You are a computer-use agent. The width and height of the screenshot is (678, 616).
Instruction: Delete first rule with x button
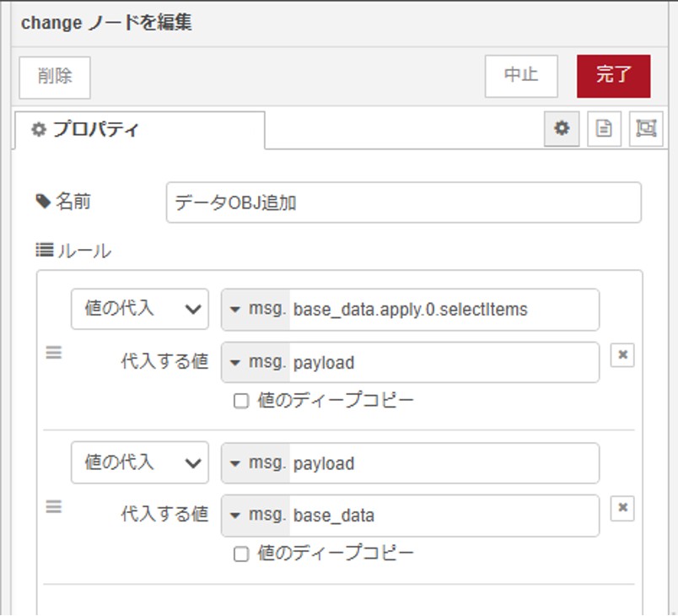point(622,355)
